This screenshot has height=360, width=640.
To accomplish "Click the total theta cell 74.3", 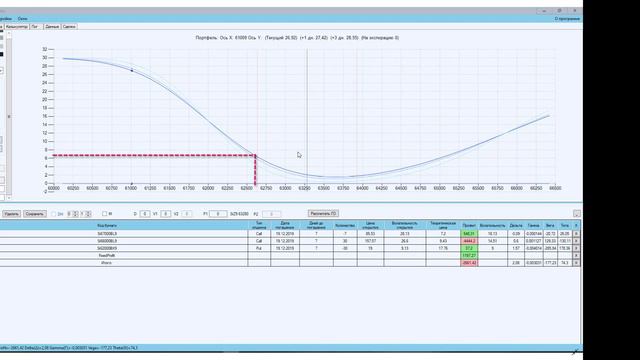I will point(565,263).
